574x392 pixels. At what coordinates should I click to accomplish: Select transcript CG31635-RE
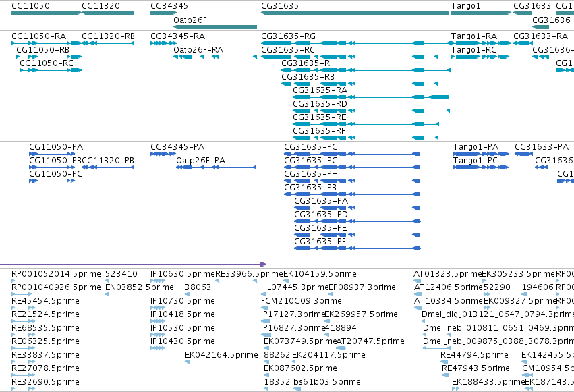[x=366, y=124]
